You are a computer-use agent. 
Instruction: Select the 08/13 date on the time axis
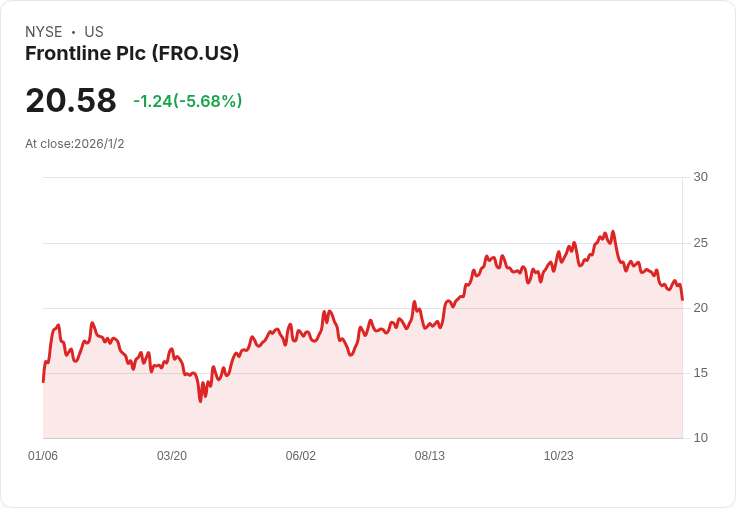(430, 456)
